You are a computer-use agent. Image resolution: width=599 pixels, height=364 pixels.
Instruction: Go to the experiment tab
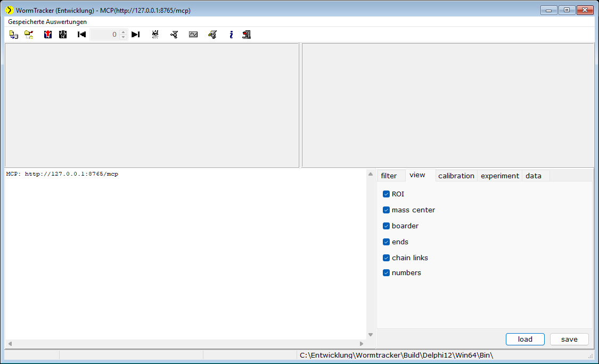tap(499, 176)
